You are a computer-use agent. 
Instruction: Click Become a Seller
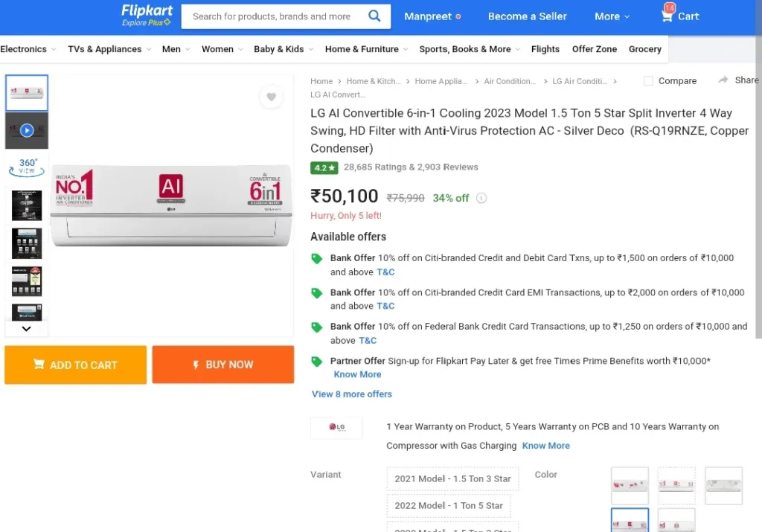coord(527,16)
